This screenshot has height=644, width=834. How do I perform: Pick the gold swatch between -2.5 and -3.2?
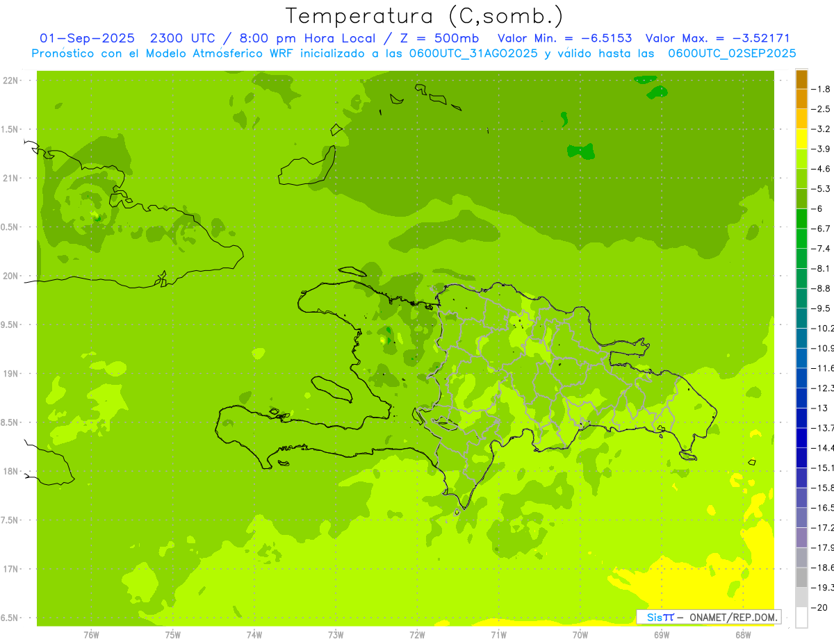801,119
